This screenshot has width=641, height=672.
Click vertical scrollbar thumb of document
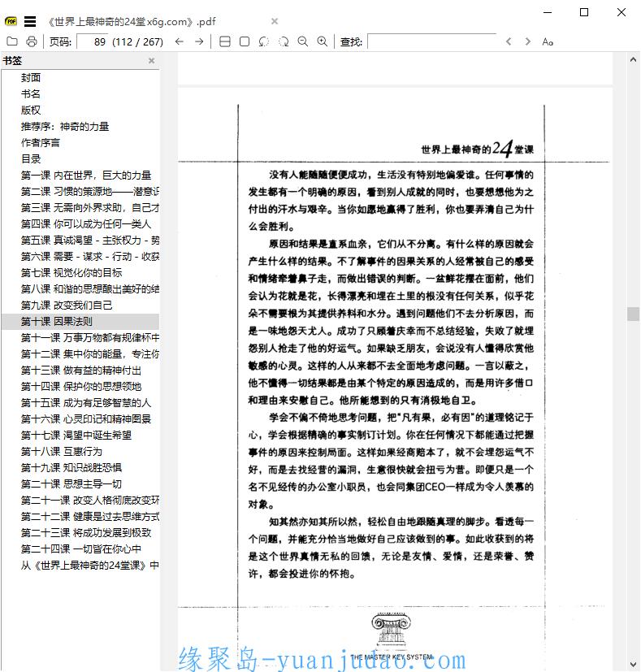click(x=634, y=314)
